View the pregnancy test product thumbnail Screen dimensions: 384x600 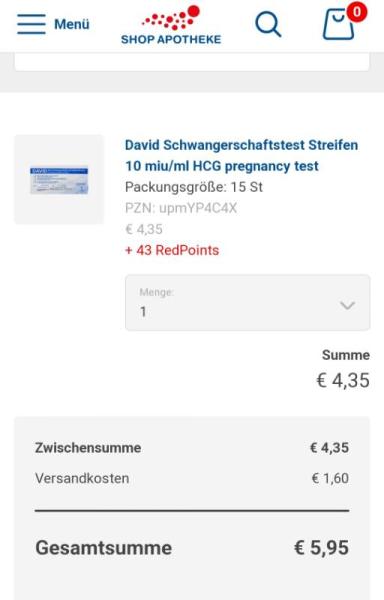click(x=59, y=179)
